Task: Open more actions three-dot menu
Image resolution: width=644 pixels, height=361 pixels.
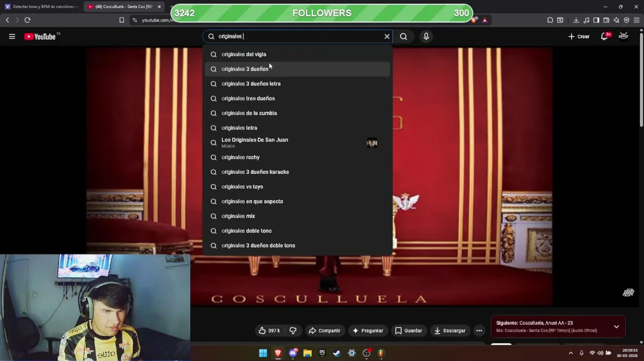Action: tap(479, 330)
